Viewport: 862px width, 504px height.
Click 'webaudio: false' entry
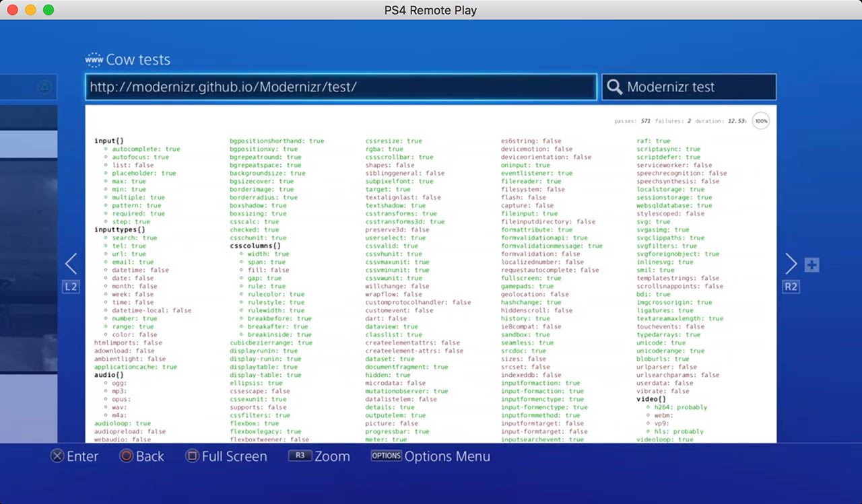123,440
